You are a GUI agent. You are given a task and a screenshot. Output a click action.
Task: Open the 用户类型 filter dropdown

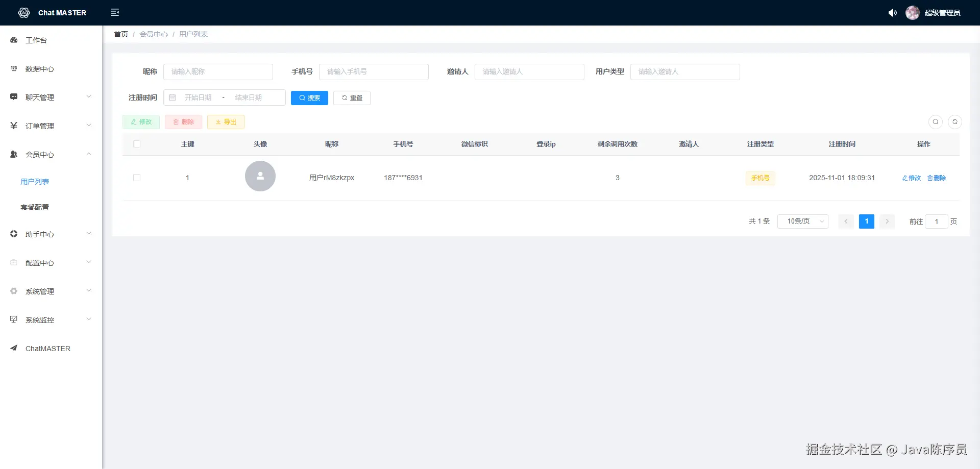click(685, 72)
